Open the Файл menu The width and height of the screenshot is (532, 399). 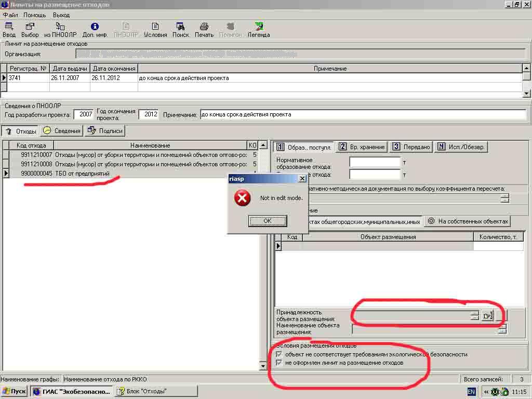[10, 15]
